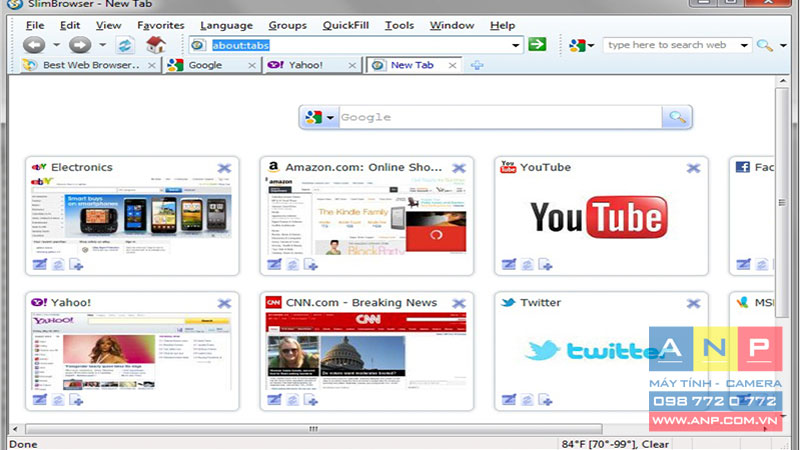Refresh the Electronics tile thumbnail
800x450 pixels.
point(58,264)
